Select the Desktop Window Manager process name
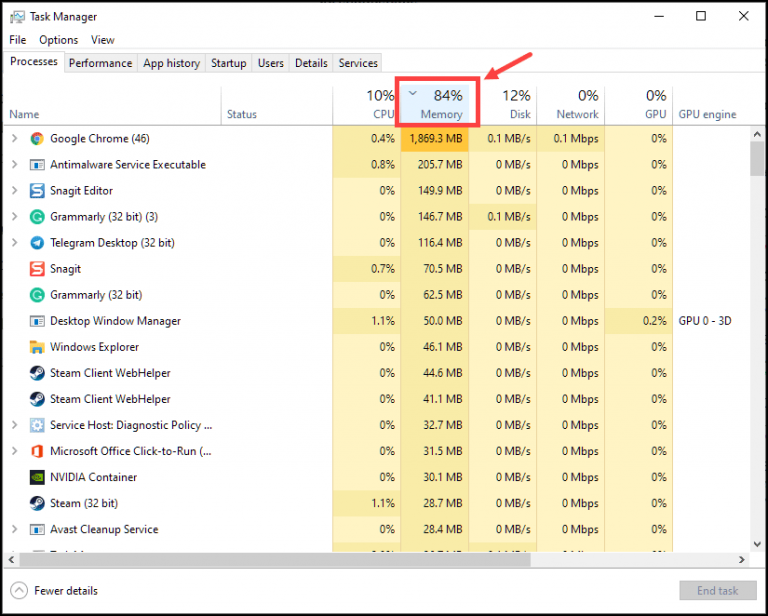 [115, 321]
